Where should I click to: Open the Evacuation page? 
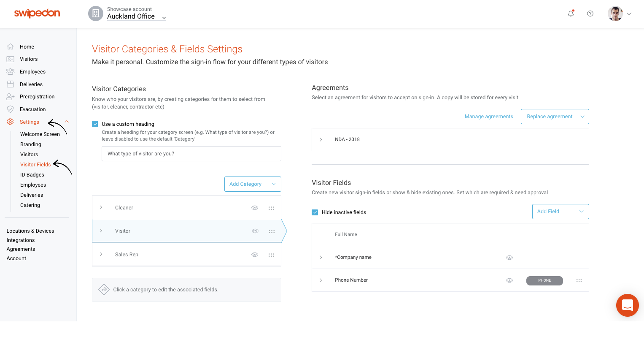pos(32,109)
